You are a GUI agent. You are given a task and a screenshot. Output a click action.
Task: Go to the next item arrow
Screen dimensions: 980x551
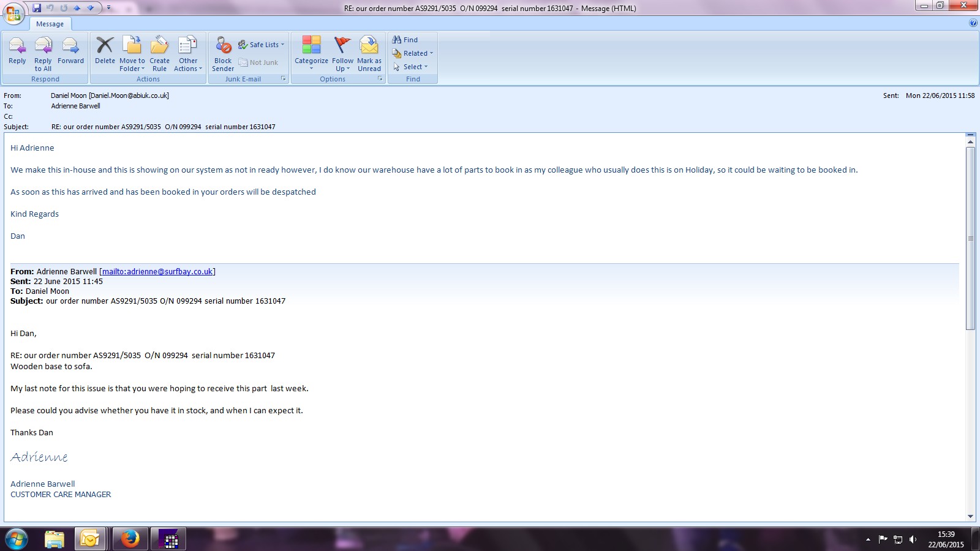(x=91, y=8)
